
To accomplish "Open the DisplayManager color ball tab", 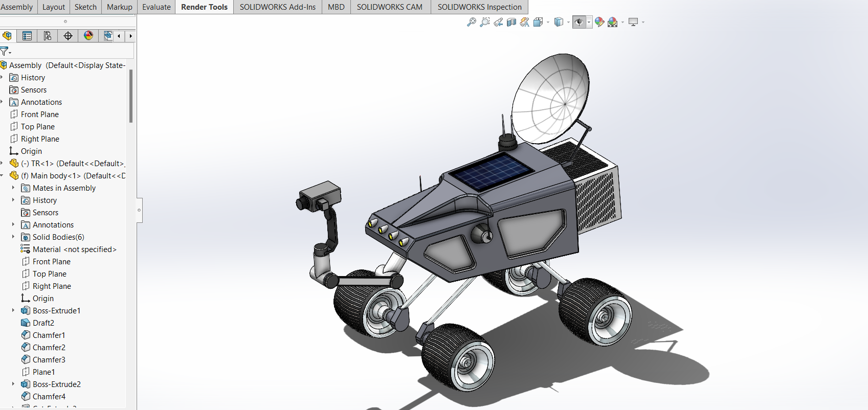I will tap(88, 36).
